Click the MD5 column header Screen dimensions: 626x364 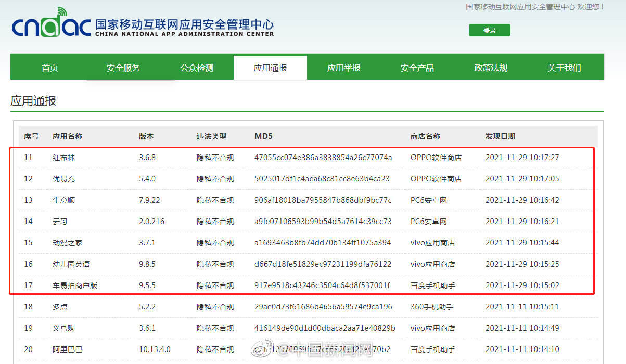(x=263, y=136)
